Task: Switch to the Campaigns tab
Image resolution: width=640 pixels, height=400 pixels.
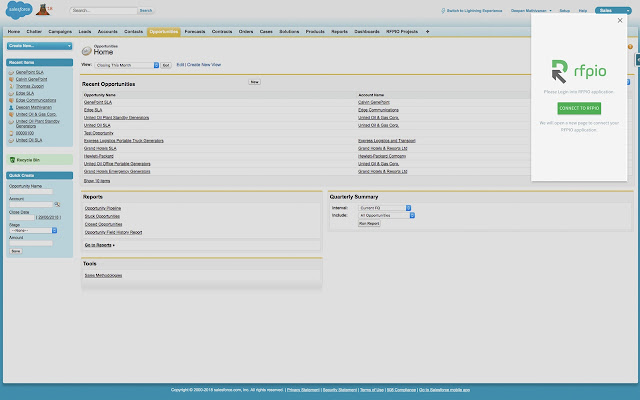Action: [60, 31]
